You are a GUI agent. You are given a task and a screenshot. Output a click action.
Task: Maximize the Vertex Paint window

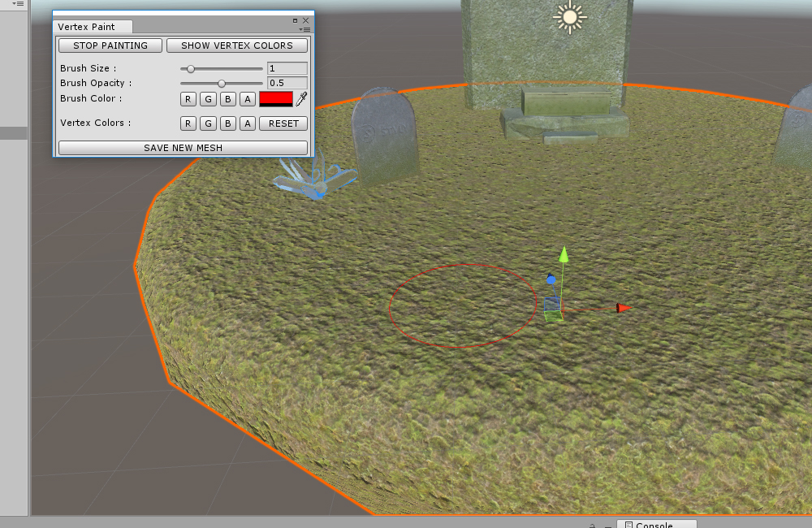(x=296, y=21)
